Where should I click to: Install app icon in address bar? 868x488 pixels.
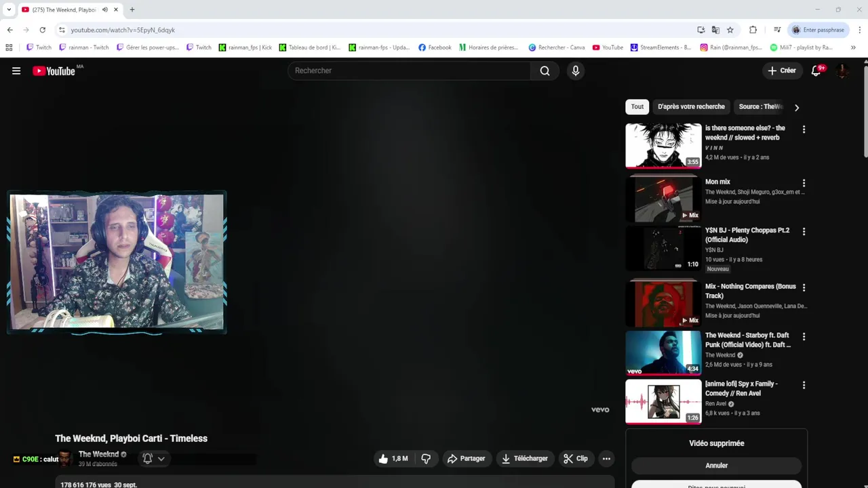click(x=701, y=30)
